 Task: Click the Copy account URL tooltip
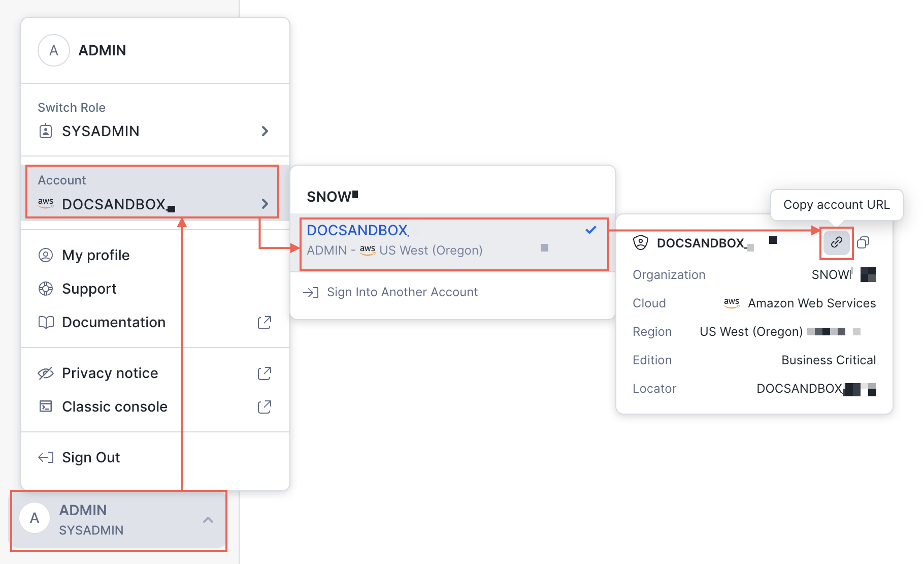pos(837,205)
